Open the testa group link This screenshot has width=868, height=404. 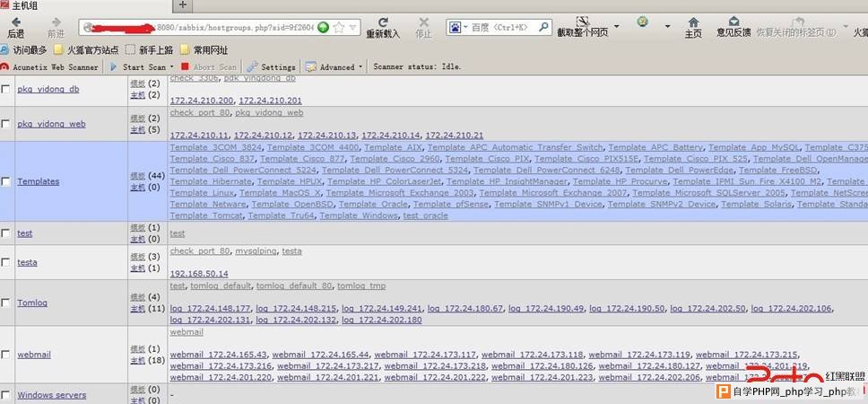tap(27, 262)
